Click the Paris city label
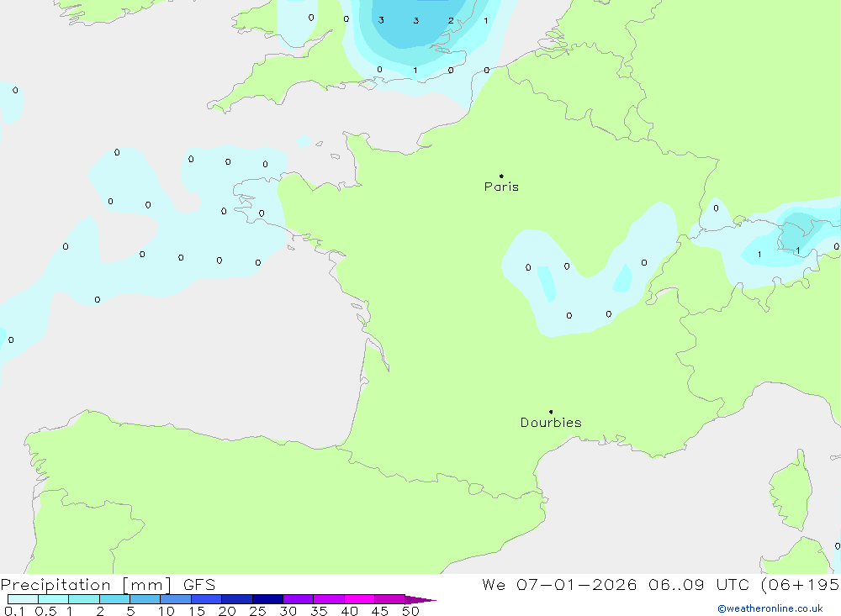 (501, 187)
